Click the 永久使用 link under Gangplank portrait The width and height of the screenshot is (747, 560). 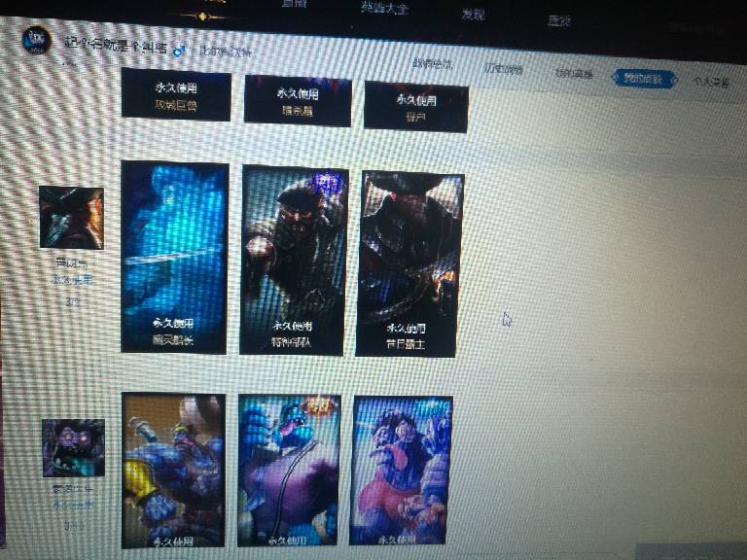[73, 279]
